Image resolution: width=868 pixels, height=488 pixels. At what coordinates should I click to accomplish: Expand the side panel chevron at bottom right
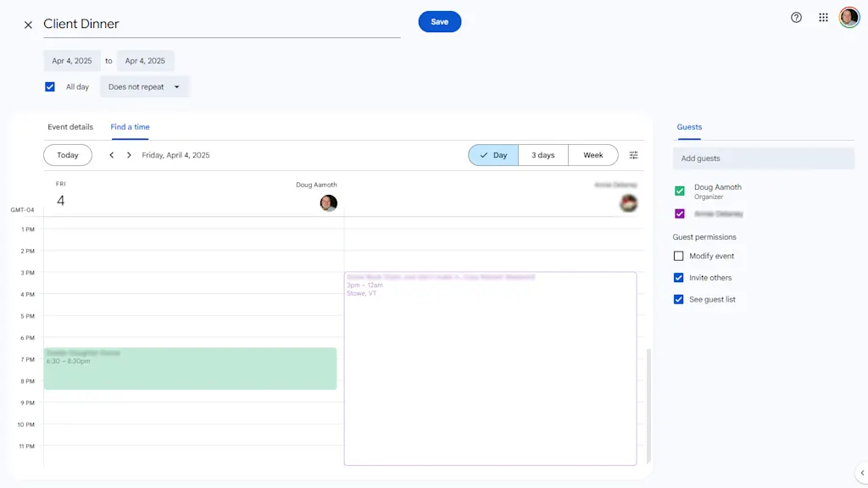[861, 474]
